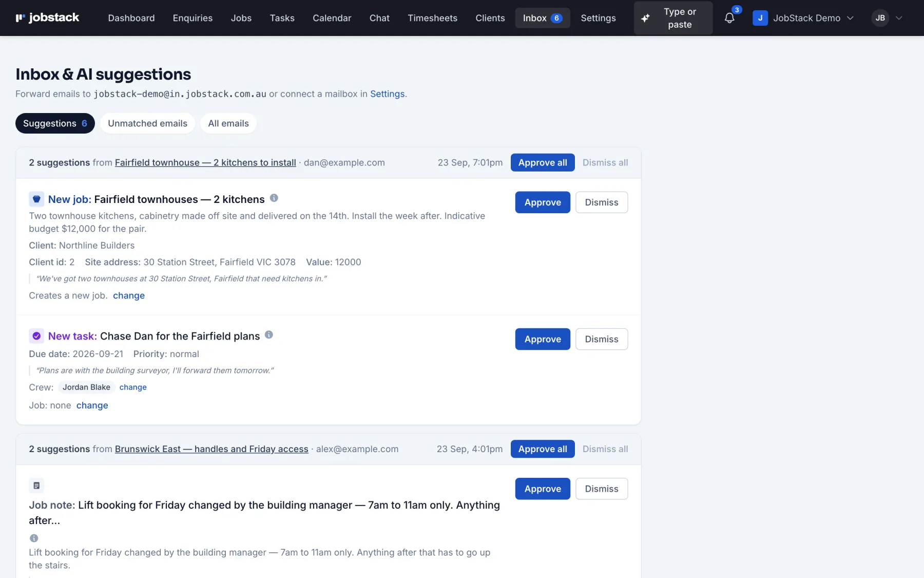This screenshot has height=578, width=924.
Task: Click the sparkle icon in Type or paste
Action: tap(645, 18)
